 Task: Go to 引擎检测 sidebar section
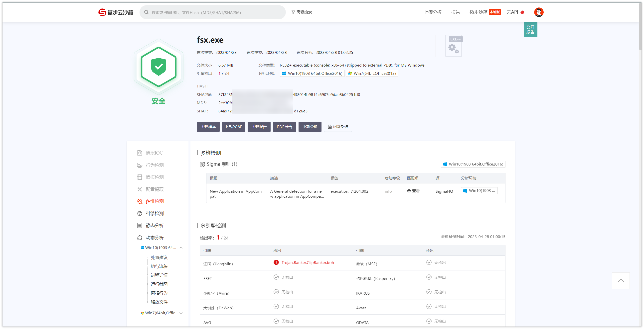click(151, 213)
